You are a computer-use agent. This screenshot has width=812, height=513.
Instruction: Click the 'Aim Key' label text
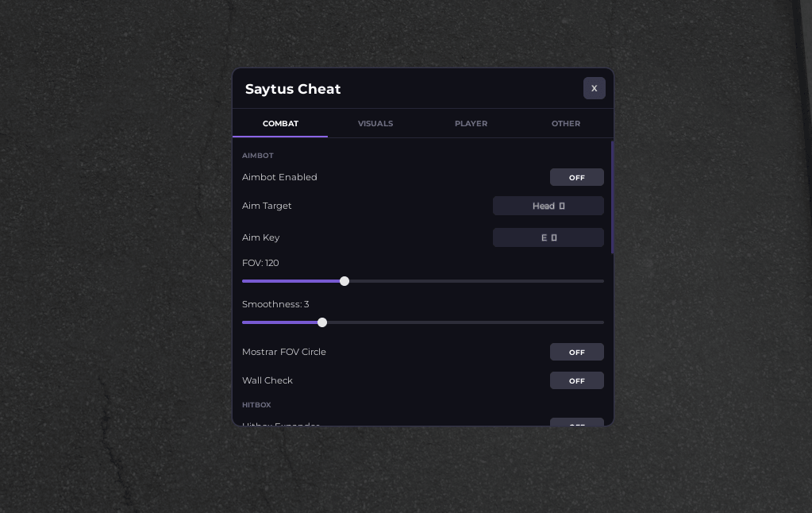[260, 237]
